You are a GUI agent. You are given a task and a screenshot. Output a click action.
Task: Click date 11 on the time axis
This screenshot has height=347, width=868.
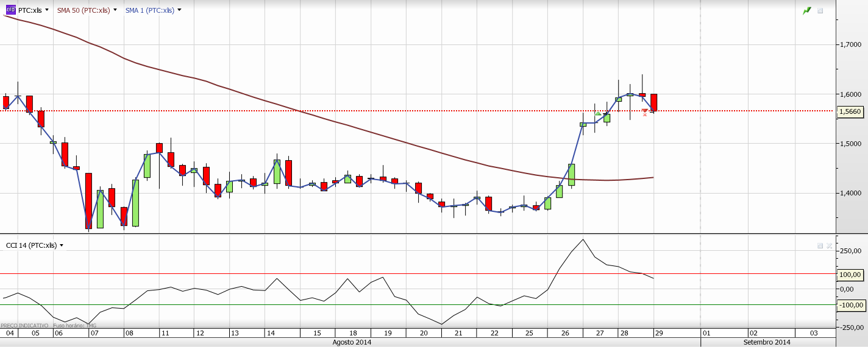click(165, 333)
